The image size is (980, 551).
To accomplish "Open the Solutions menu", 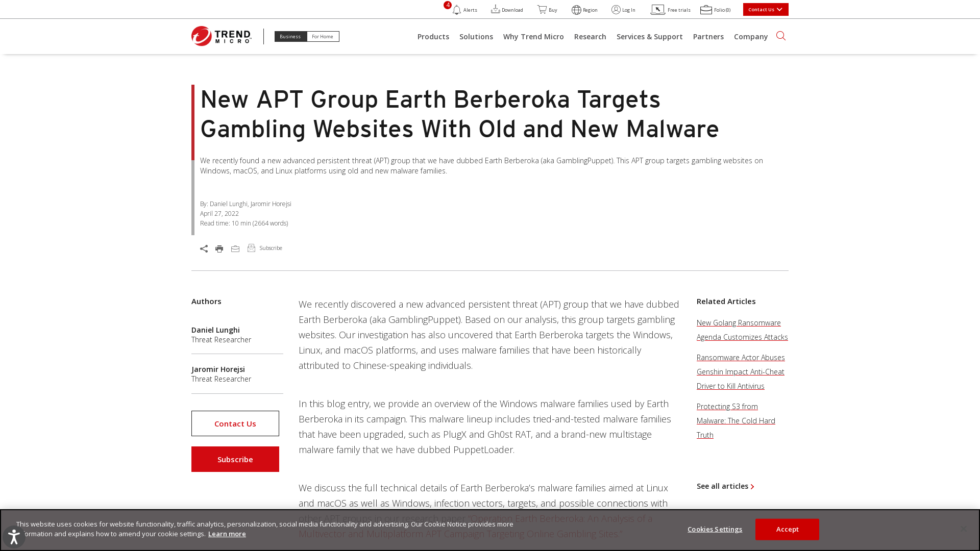I will [x=476, y=37].
